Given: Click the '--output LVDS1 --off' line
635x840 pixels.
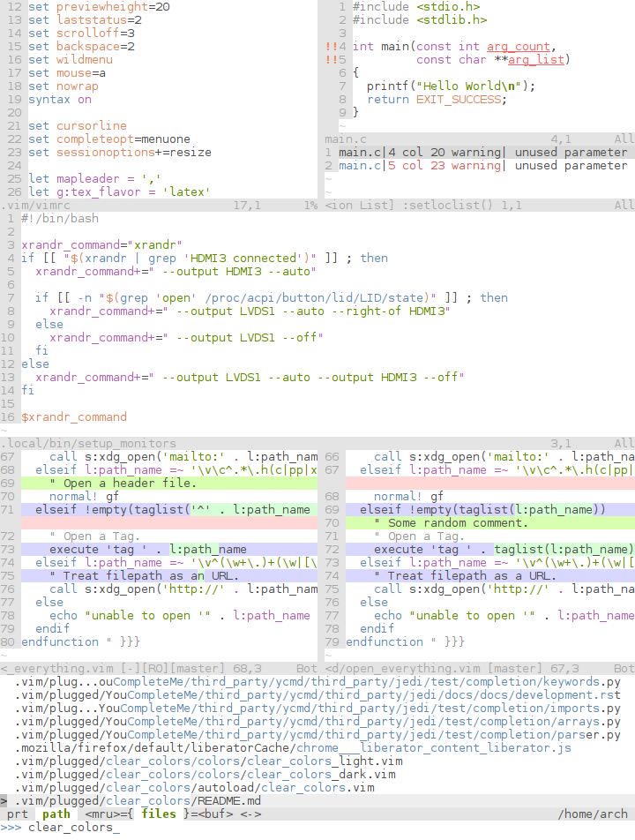Looking at the screenshot, I should [x=186, y=337].
